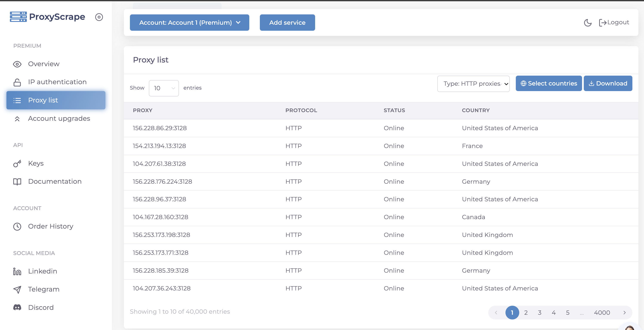Click the Overview eye icon
This screenshot has width=644, height=330.
(x=17, y=64)
